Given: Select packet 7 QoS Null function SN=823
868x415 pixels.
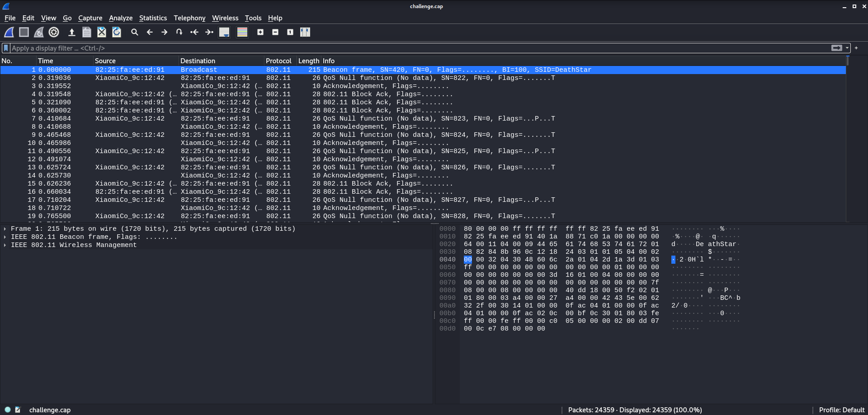Looking at the screenshot, I should [423, 118].
